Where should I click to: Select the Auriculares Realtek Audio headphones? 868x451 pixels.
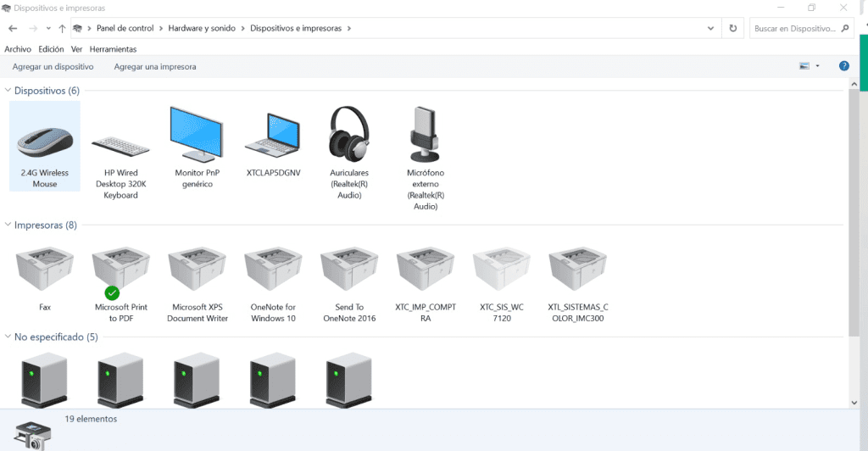(x=349, y=153)
